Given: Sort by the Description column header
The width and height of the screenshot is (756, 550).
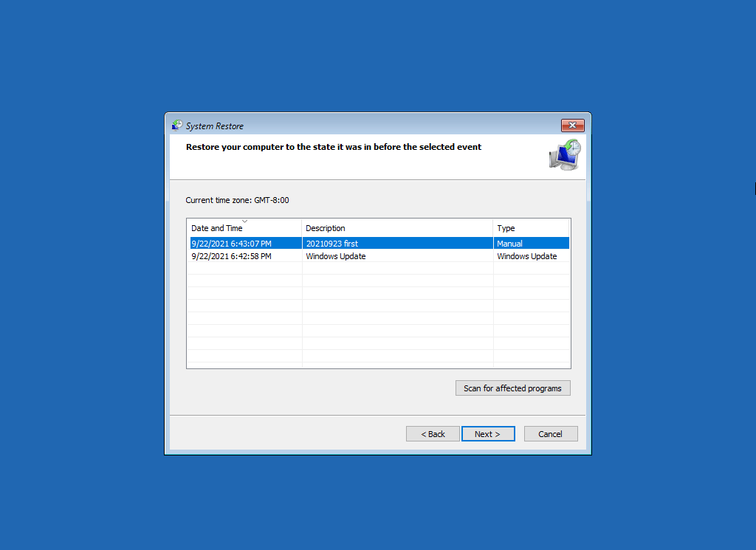Looking at the screenshot, I should [x=396, y=228].
